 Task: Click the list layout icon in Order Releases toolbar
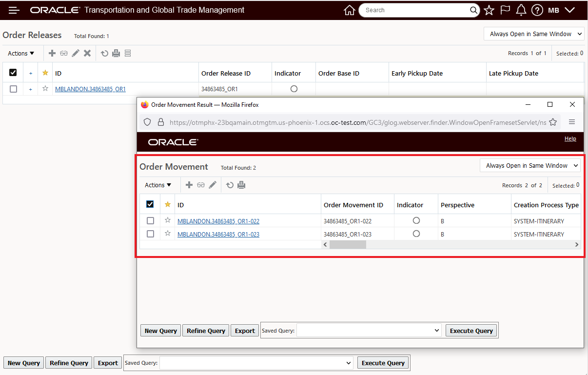tap(128, 53)
